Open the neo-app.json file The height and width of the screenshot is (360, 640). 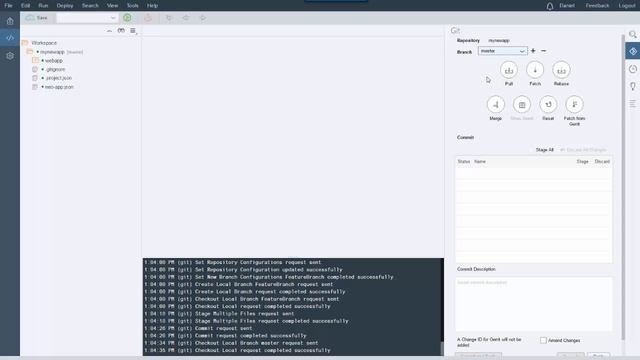click(x=59, y=87)
